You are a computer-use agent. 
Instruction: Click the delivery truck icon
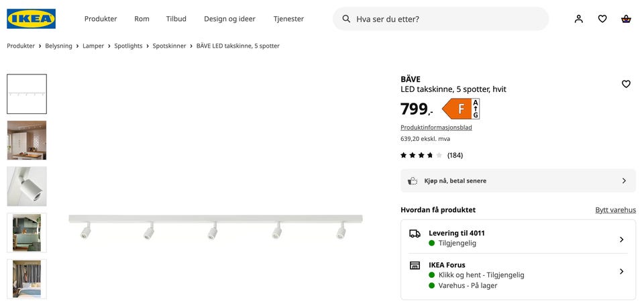(x=415, y=234)
